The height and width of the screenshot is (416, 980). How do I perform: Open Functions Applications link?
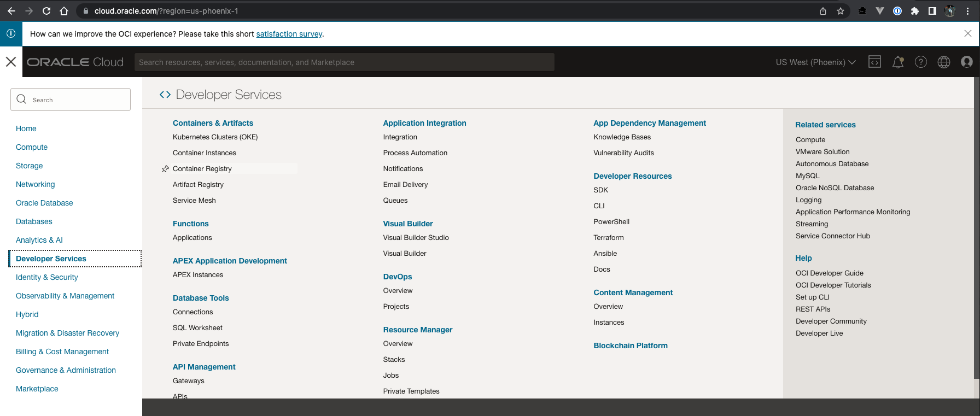pyautogui.click(x=192, y=238)
